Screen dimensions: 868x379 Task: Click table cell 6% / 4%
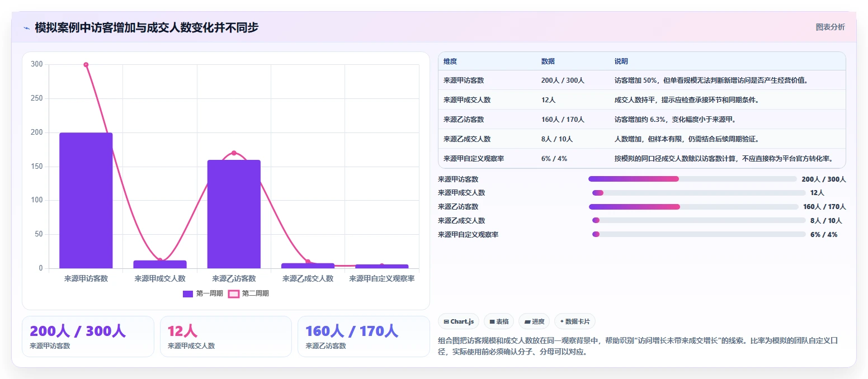[554, 159]
